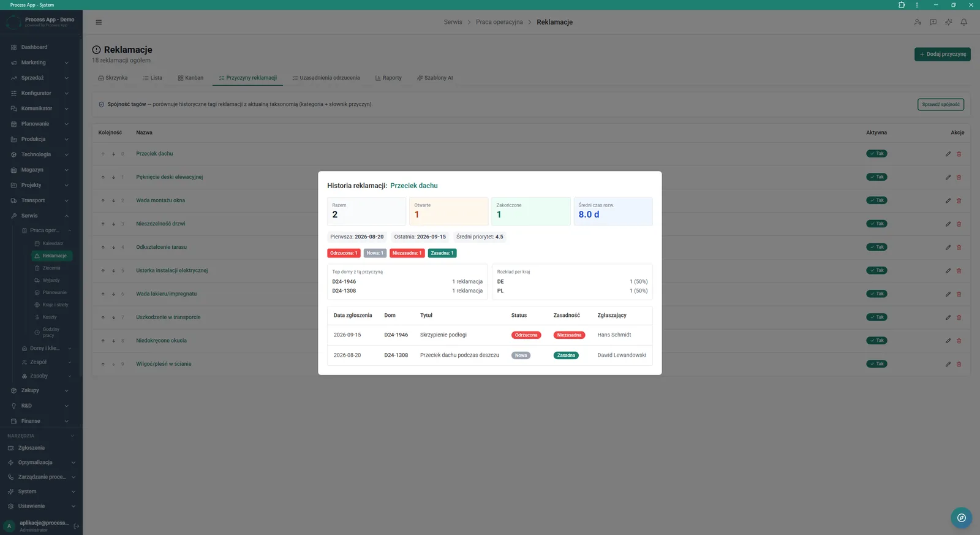Toggle the Tak badge for Usterka instalacji elektrycznej
Viewport: 980px width, 535px height.
tap(876, 270)
